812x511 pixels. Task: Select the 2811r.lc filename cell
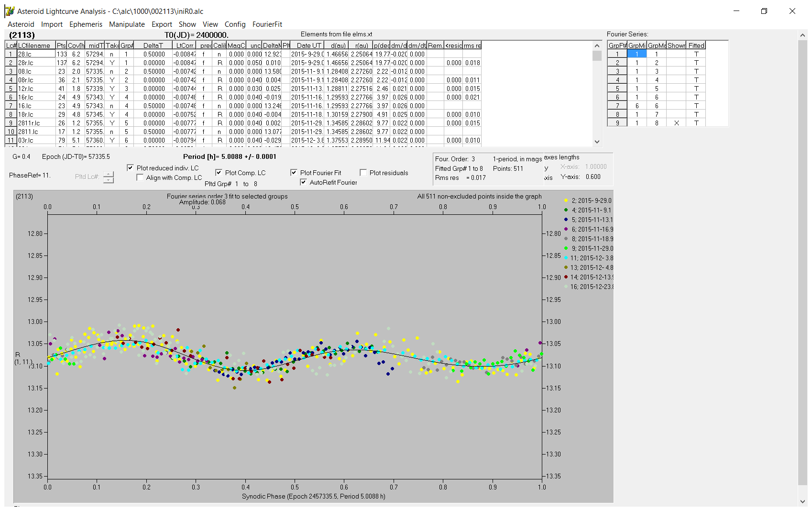(36, 123)
